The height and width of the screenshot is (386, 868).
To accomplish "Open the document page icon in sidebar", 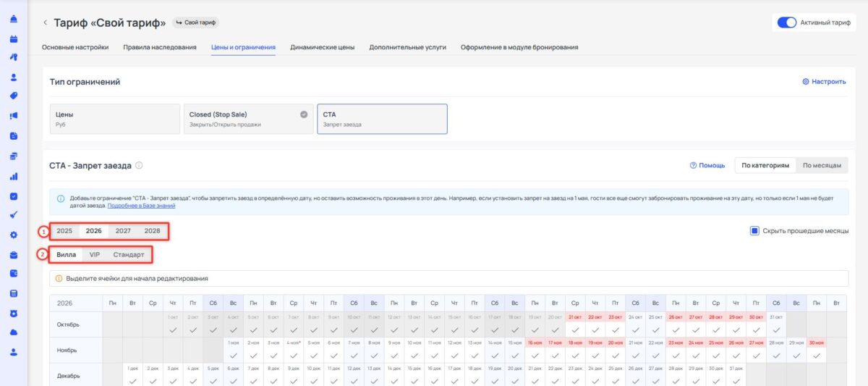I will tap(14, 136).
